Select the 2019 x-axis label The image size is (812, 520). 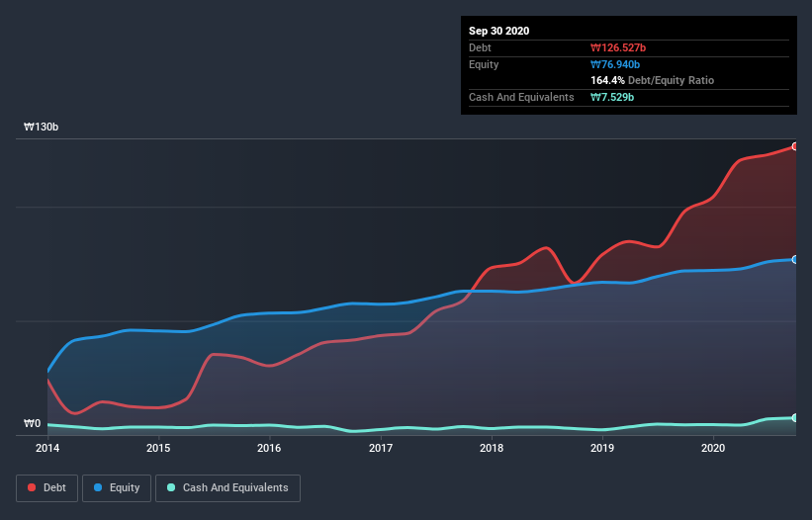point(602,448)
